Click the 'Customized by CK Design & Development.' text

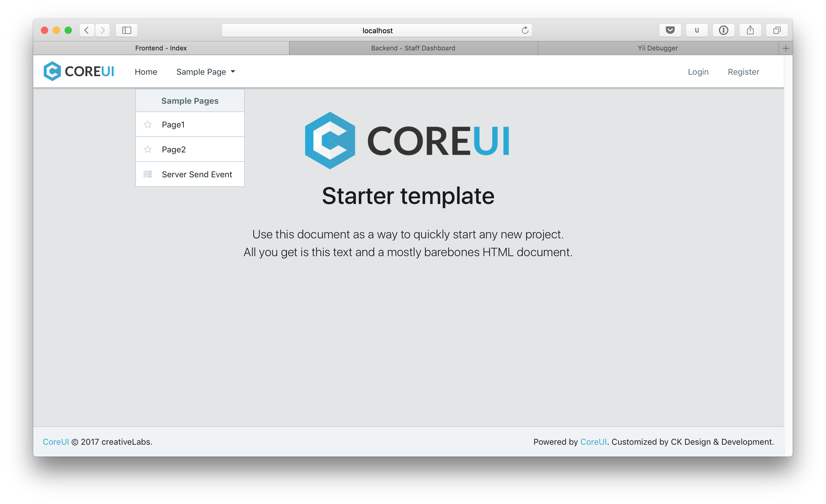[x=693, y=442]
